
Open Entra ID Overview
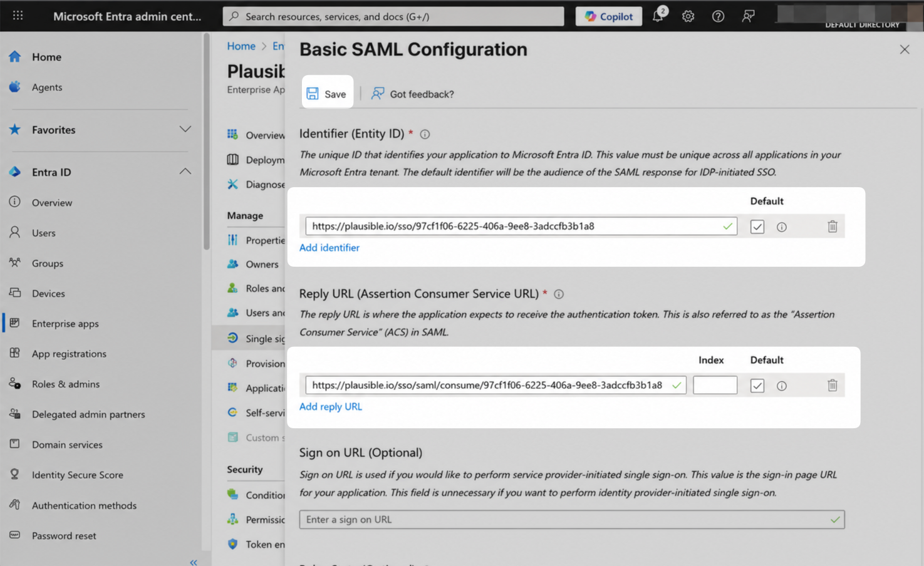pyautogui.click(x=52, y=202)
